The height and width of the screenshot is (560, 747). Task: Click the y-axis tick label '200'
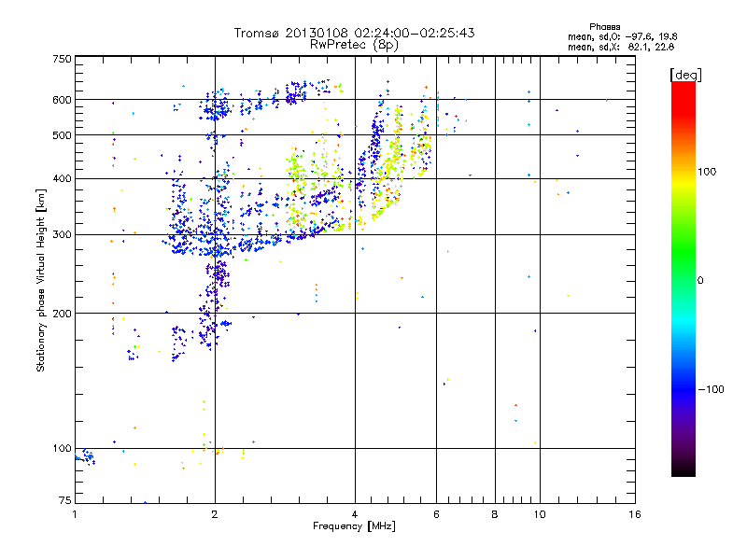[x=62, y=314]
